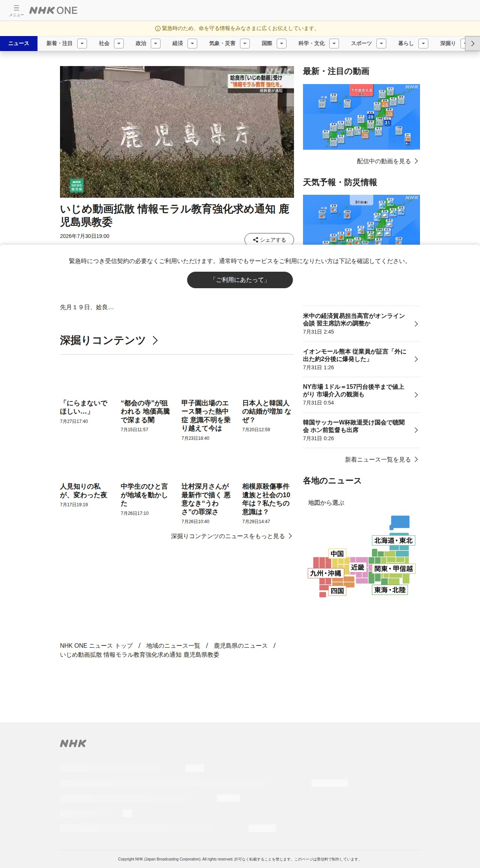Click 新着ニュース一覧を見る link
Image resolution: width=480 pixels, height=868 pixels.
tap(381, 459)
